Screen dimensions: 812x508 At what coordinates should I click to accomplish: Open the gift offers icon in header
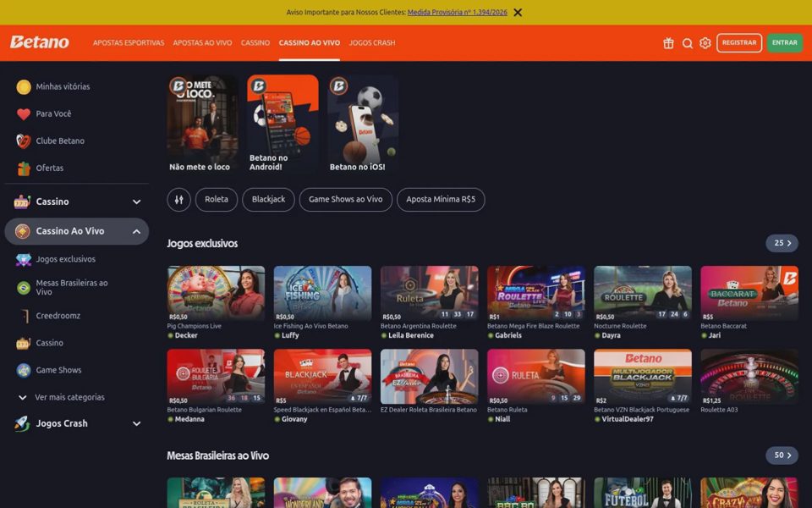(668, 43)
